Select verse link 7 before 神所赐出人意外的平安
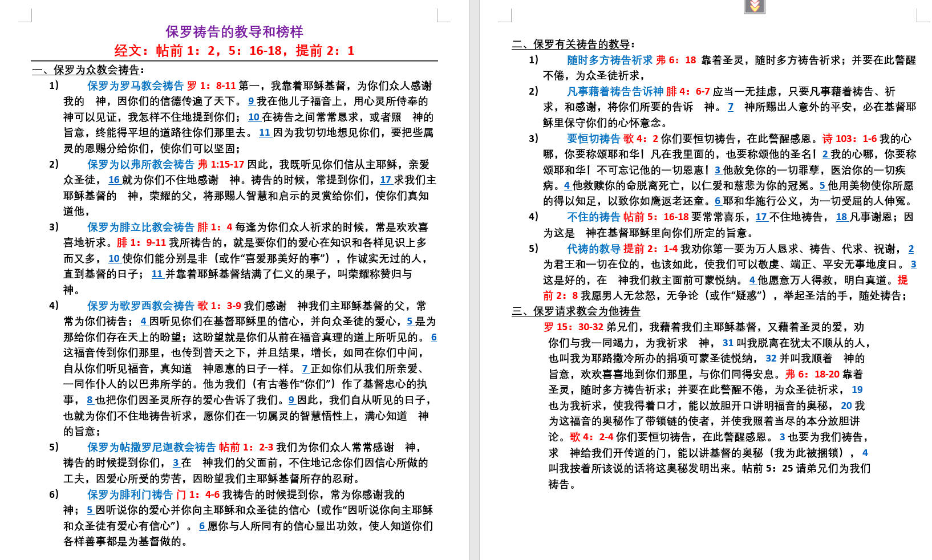The image size is (932, 560). point(730,107)
